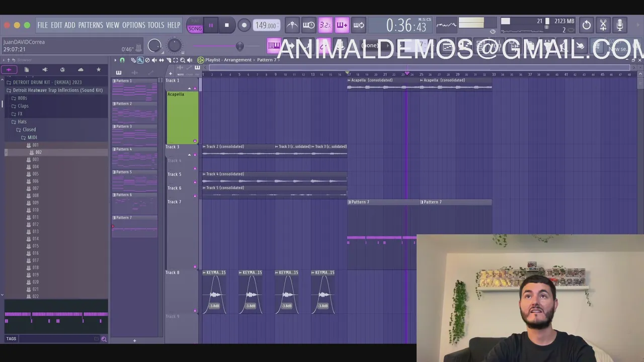The image size is (644, 362).
Task: Open the browser all-content waveform tab
Action: pos(9,69)
